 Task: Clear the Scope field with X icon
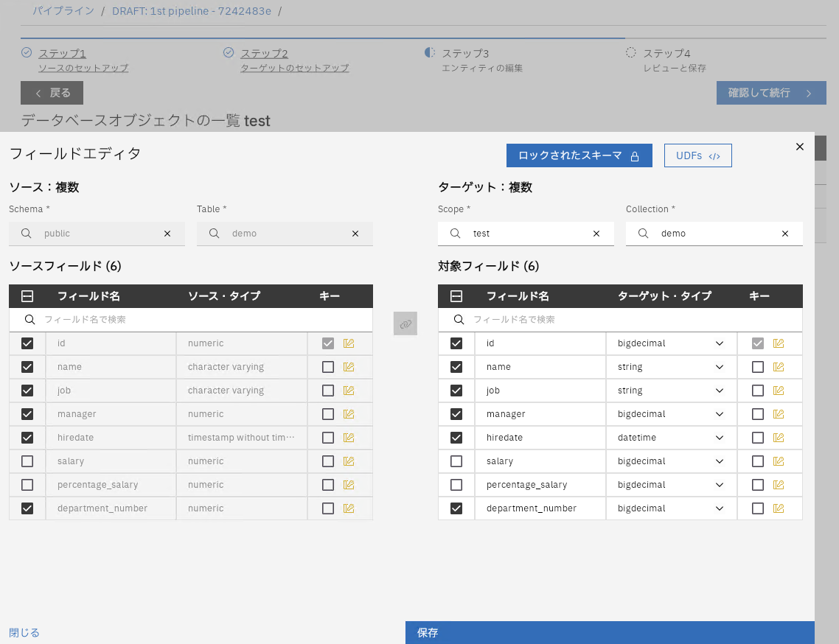point(596,234)
